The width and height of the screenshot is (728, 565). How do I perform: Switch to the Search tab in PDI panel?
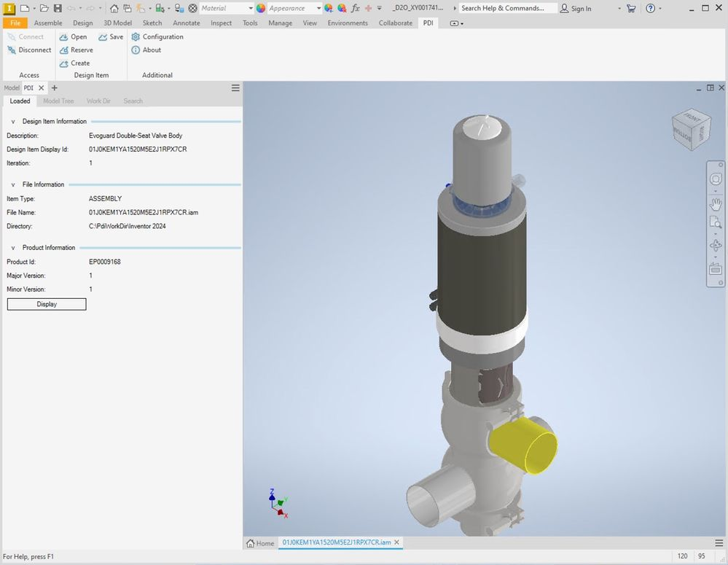[133, 101]
